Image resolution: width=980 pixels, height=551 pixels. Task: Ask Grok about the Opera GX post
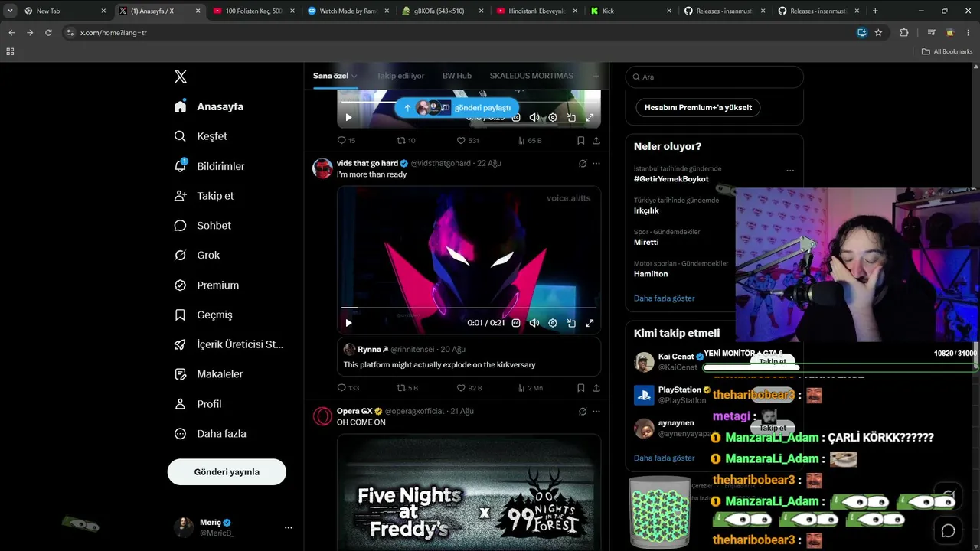(583, 411)
